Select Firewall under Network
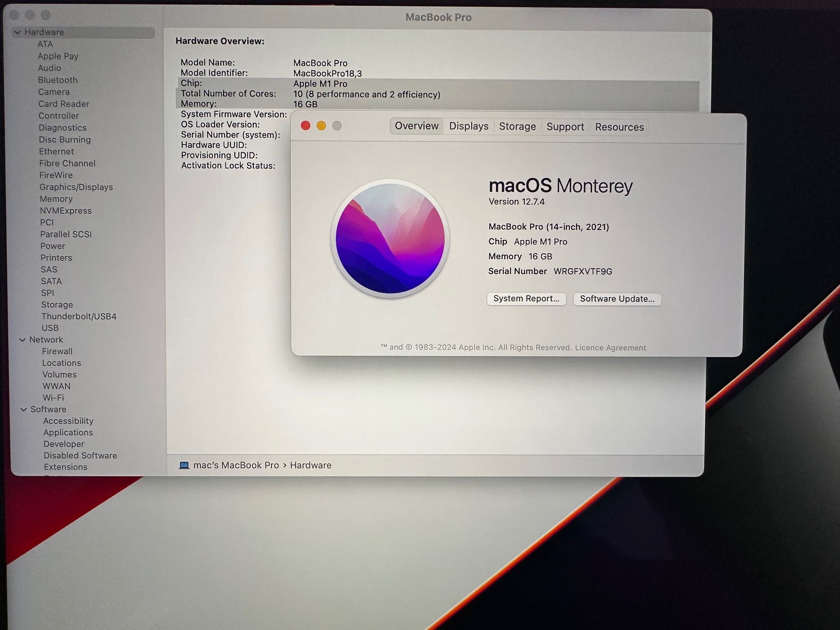Screen dimensions: 840x630 pos(57,351)
